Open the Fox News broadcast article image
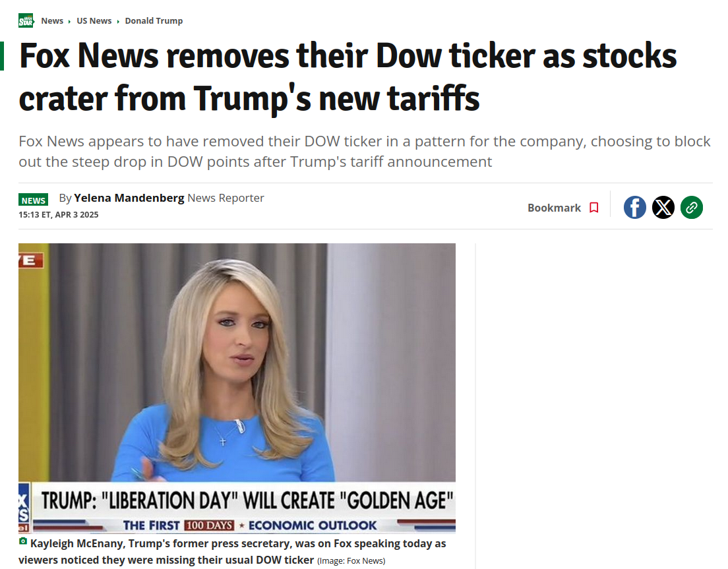This screenshot has height=569, width=728. pos(237,388)
